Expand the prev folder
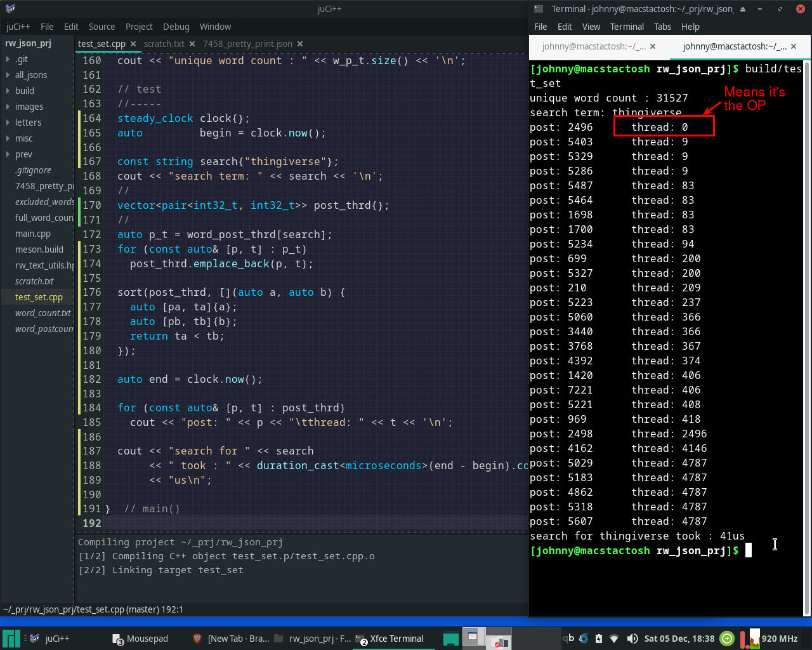Viewport: 812px width, 650px height. [8, 154]
